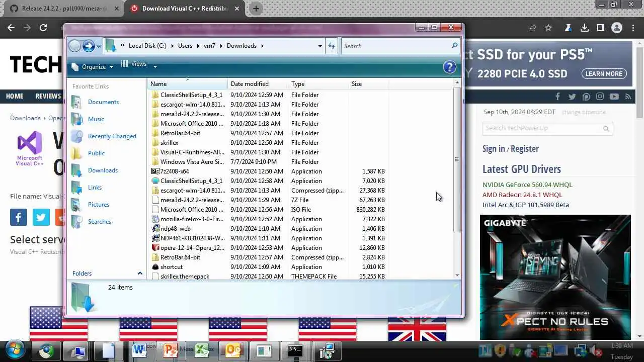Open recent pages dropdown next to forward button

tap(99, 46)
